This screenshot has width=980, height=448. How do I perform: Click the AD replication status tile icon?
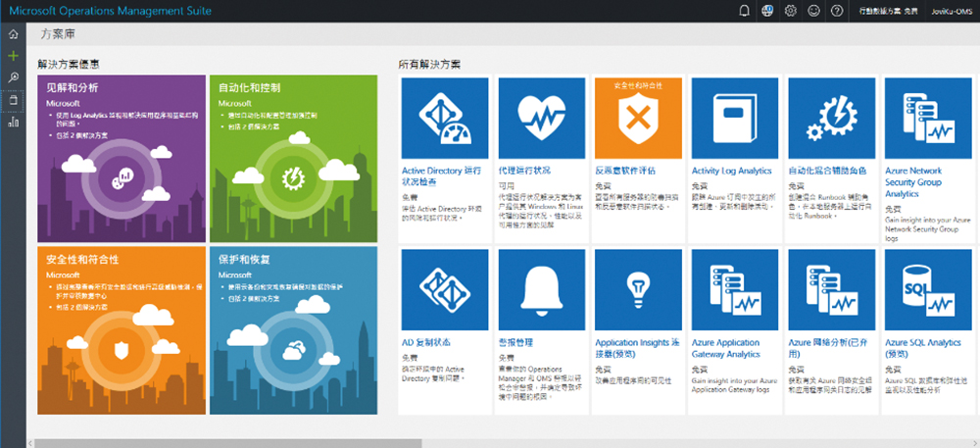pyautogui.click(x=445, y=289)
